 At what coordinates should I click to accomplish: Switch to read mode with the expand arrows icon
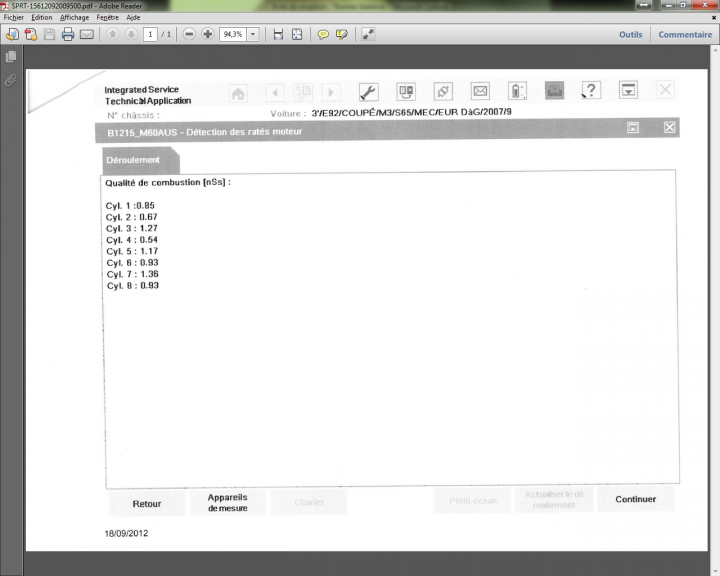tap(368, 34)
